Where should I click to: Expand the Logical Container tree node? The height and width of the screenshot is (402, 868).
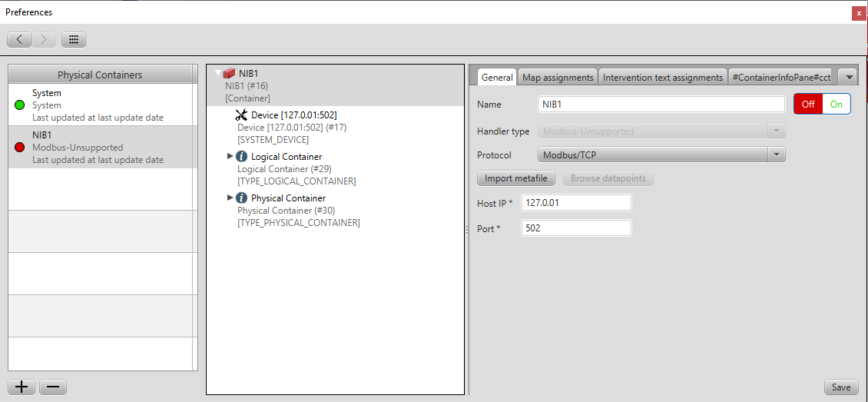tap(230, 157)
